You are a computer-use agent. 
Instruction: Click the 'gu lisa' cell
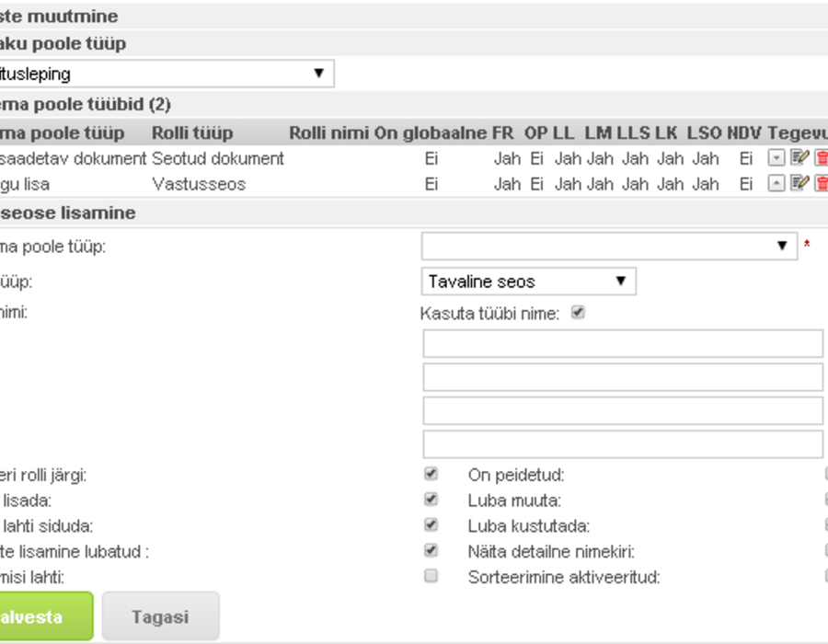(25, 184)
